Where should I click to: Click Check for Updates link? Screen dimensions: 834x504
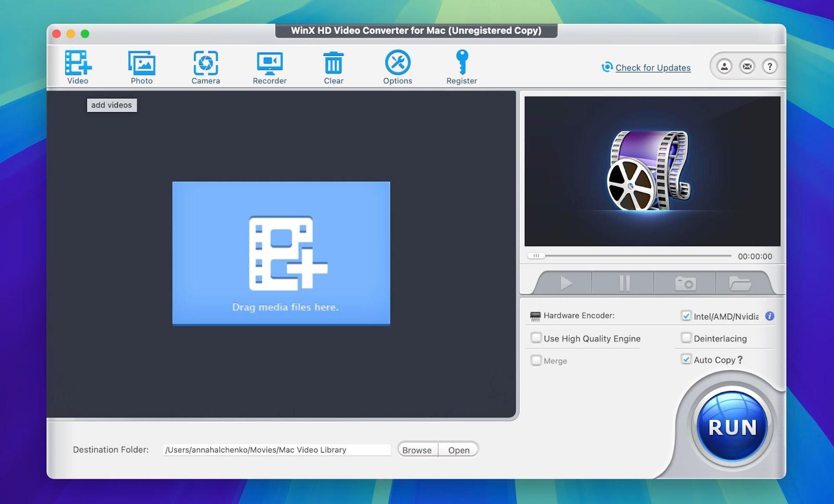pos(653,68)
